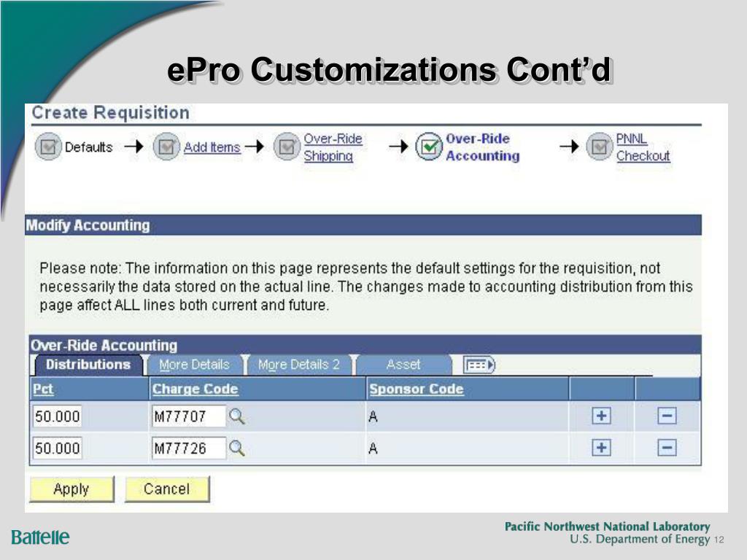Click the M77707 charge code field

[x=189, y=416]
